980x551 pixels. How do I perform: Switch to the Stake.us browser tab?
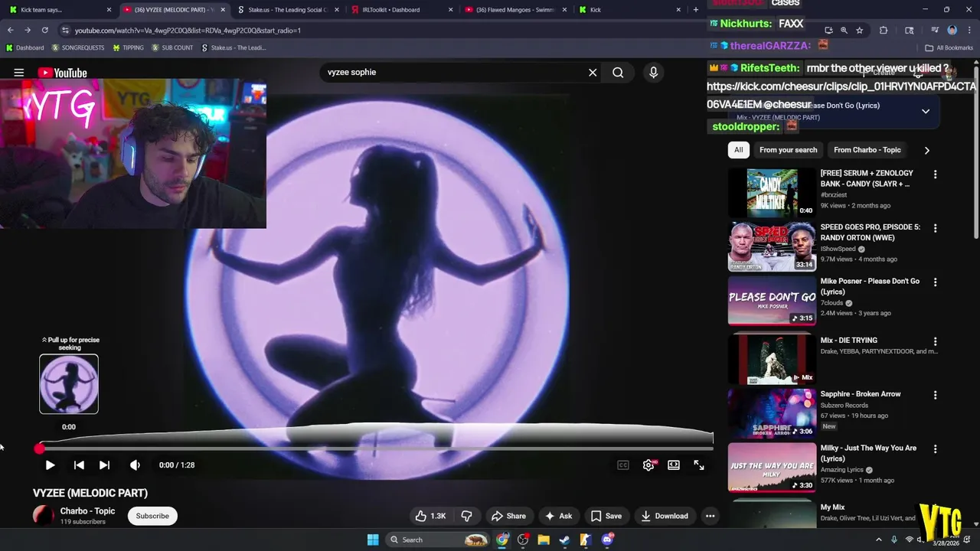click(286, 10)
